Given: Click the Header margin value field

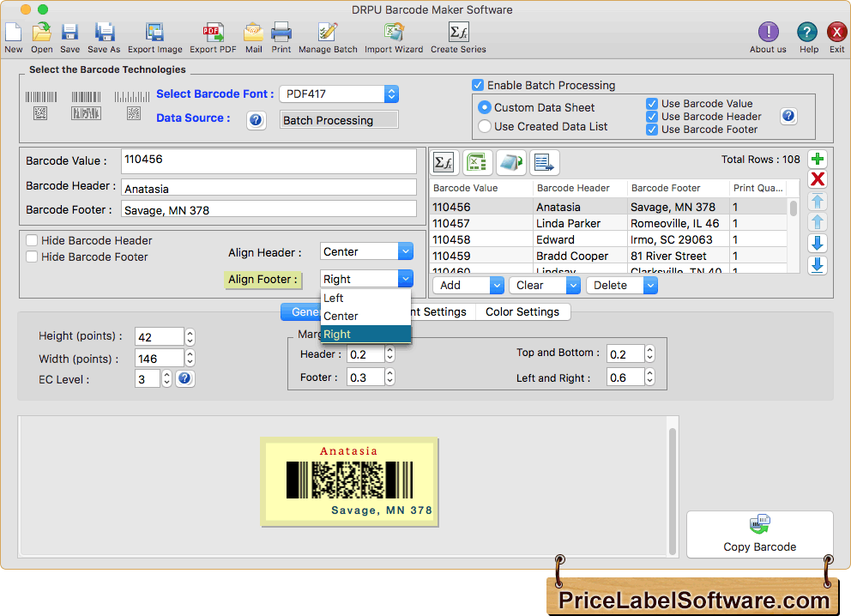Looking at the screenshot, I should (x=365, y=354).
